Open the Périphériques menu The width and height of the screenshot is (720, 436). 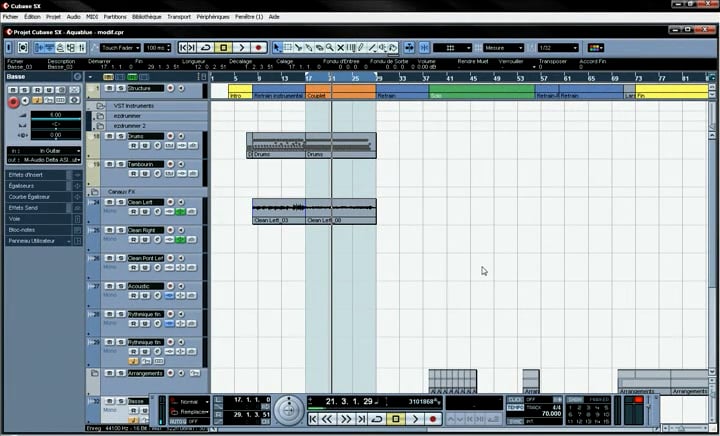213,17
